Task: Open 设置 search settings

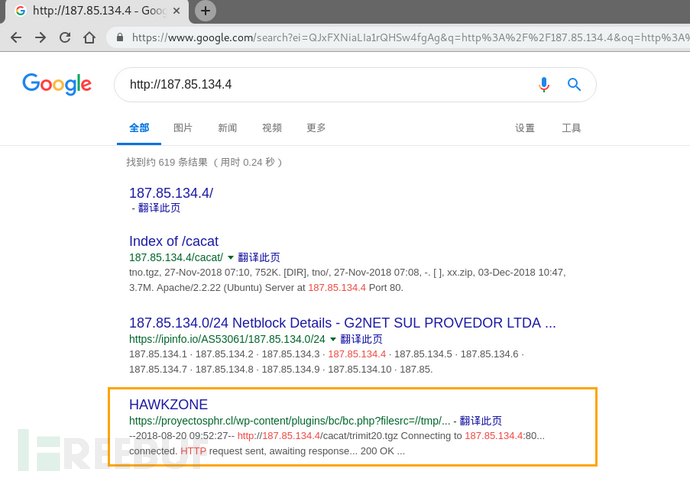Action: [x=525, y=128]
